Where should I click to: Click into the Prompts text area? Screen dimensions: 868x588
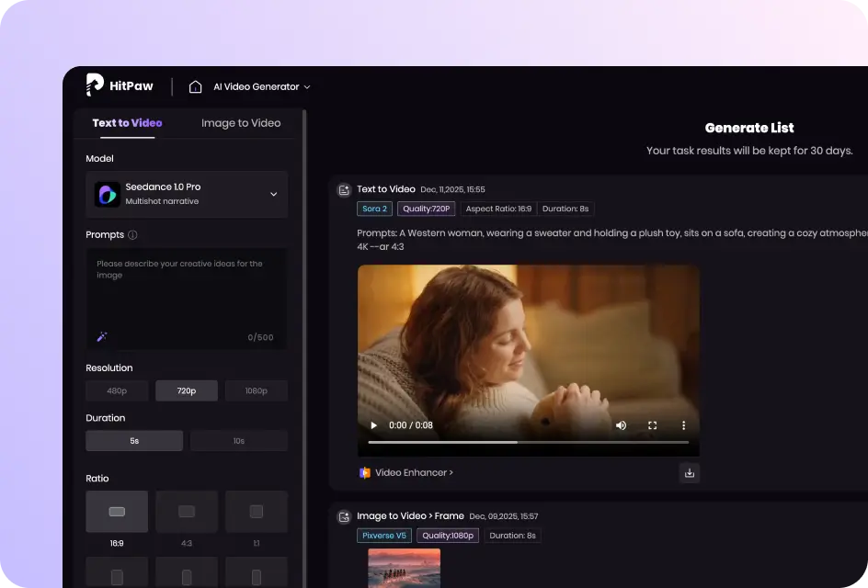[186, 294]
